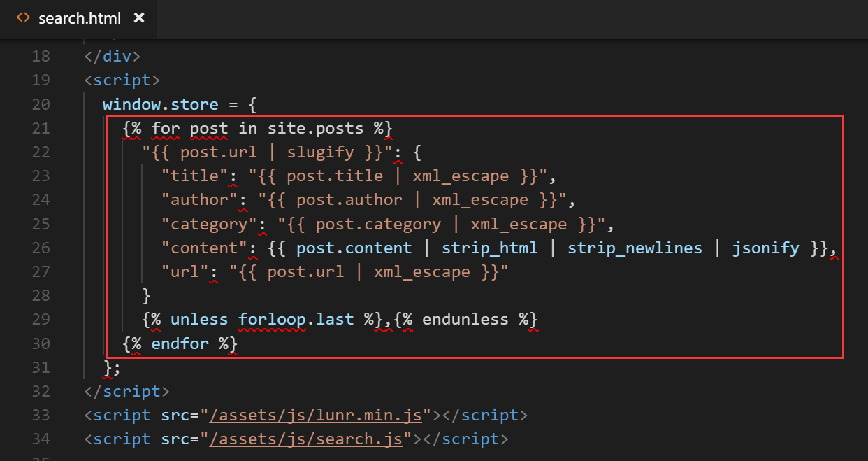Click the strip_html filter

[489, 248]
